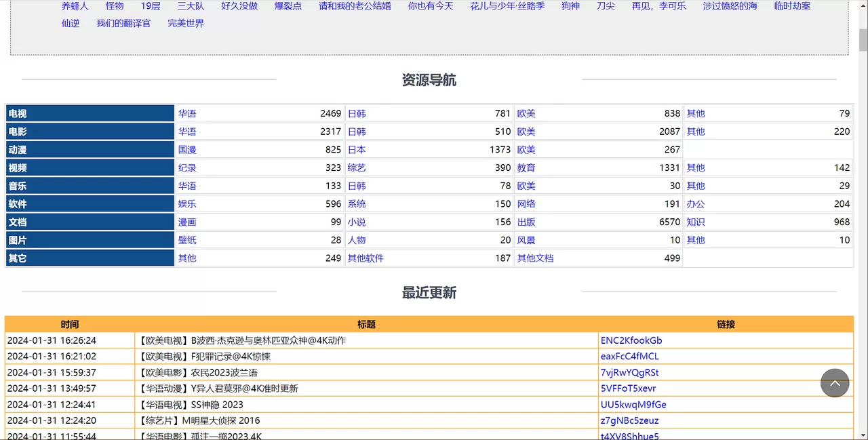
Task: Click the 壁纸 link under 图片
Action: [x=187, y=239]
